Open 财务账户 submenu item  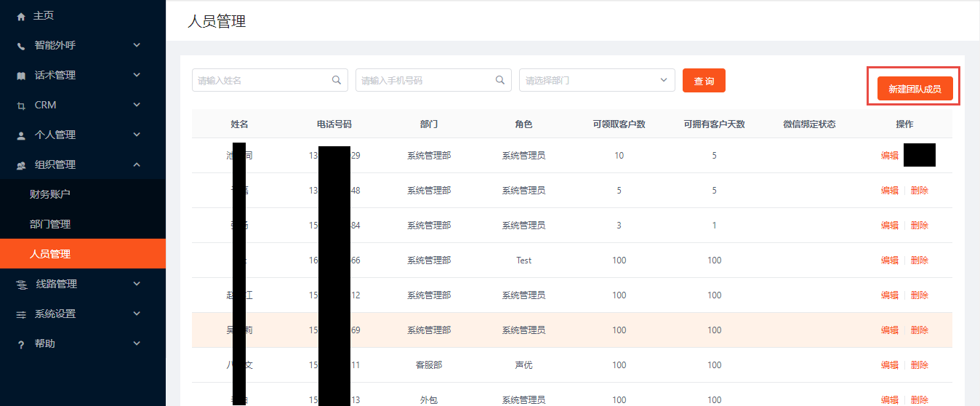click(83, 194)
